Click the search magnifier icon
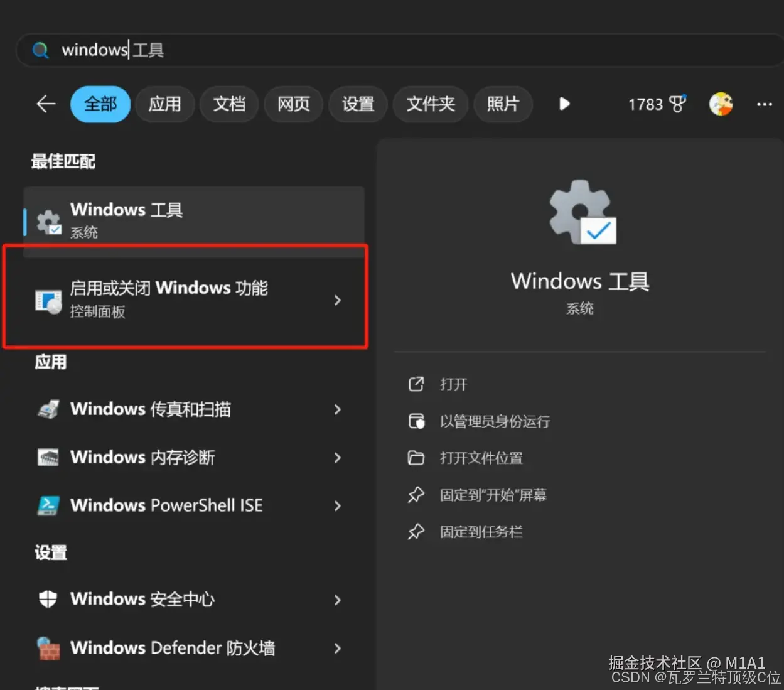784x690 pixels. point(41,50)
